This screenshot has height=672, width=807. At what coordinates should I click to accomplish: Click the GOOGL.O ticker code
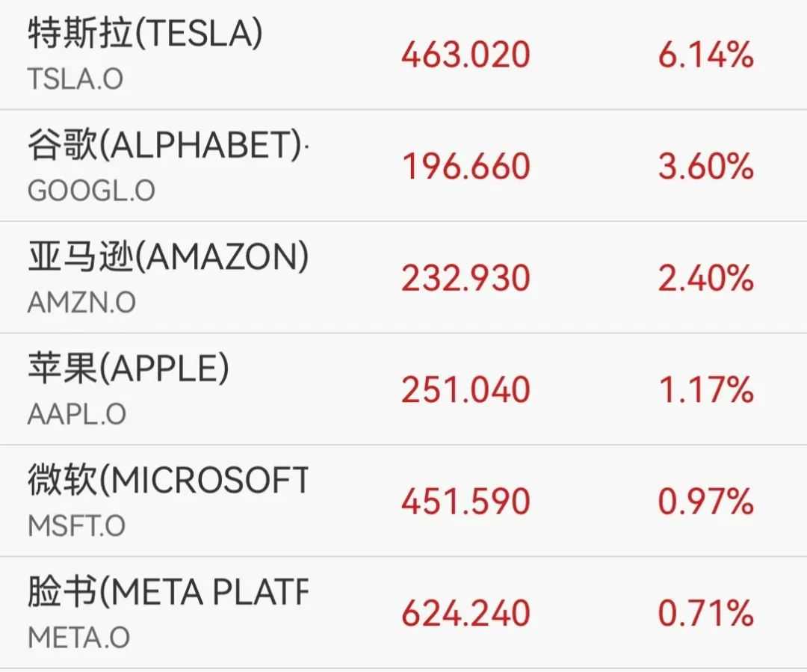tap(91, 191)
